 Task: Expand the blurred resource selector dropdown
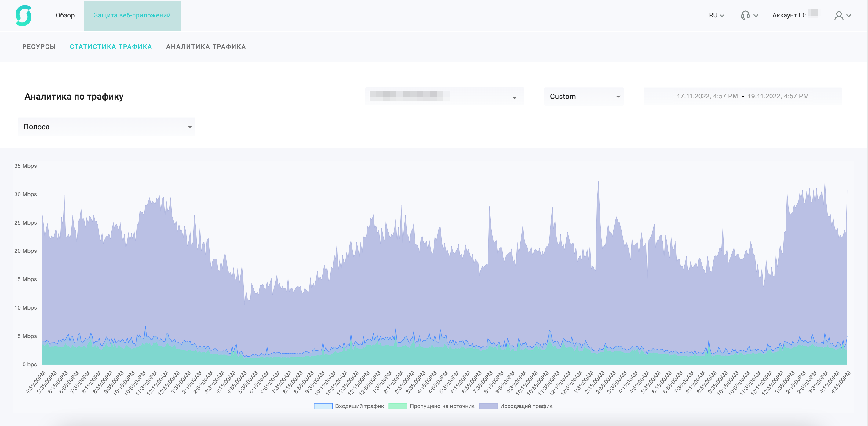click(444, 97)
